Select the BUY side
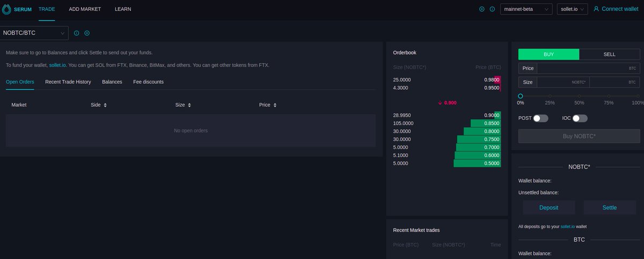Viewport: 644px width, 259px height. coord(548,54)
